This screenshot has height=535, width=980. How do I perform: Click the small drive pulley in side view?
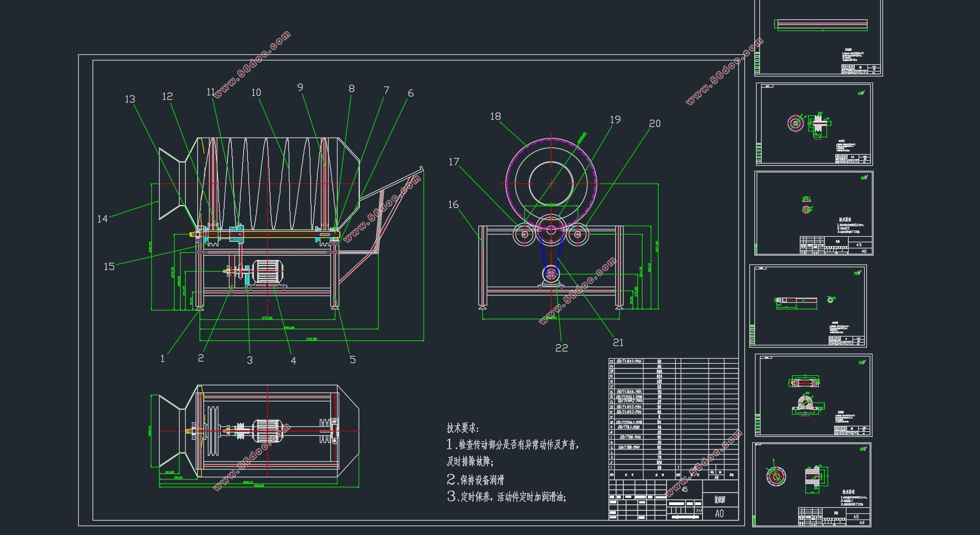(x=551, y=273)
